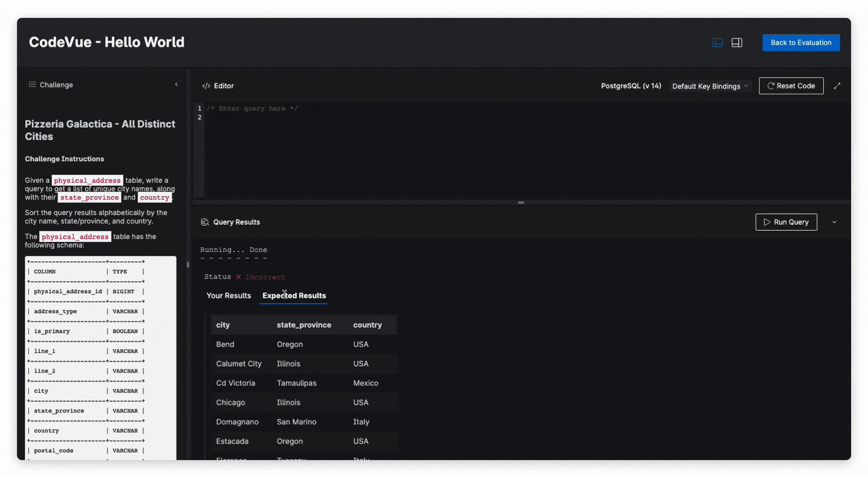Click physical_address_id row in schema
Screen dimensions: 868x477
(x=86, y=292)
